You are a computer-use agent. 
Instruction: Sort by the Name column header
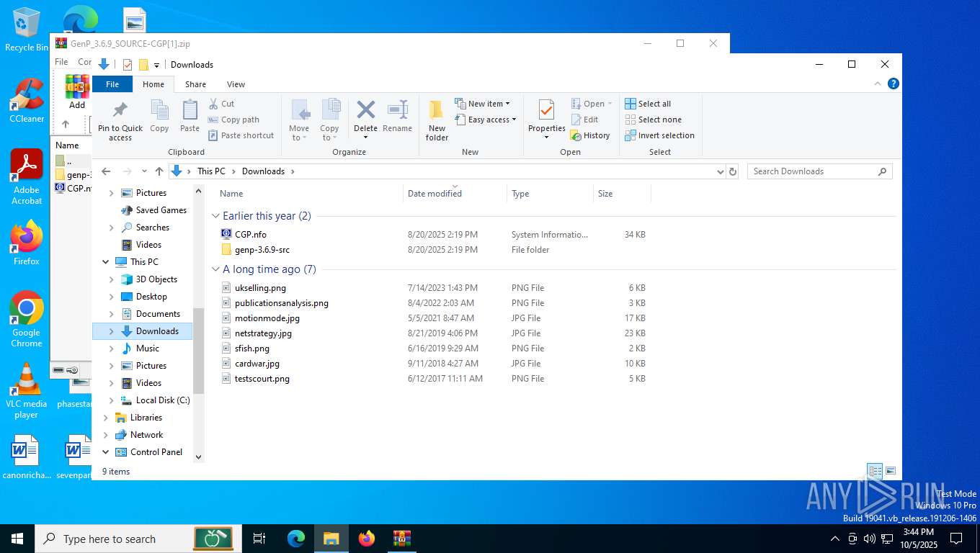[x=308, y=194]
